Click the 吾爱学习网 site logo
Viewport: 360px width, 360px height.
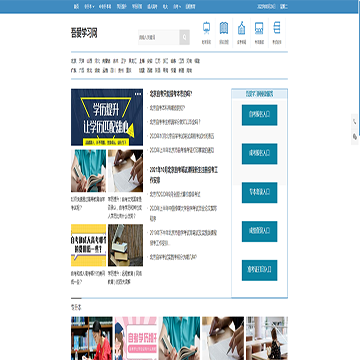(x=84, y=33)
